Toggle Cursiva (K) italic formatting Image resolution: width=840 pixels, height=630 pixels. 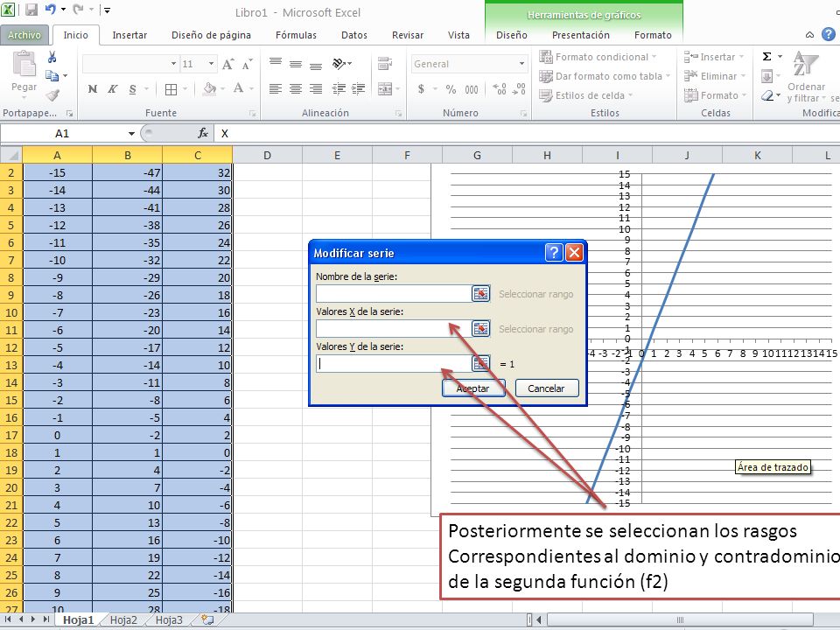coord(112,89)
